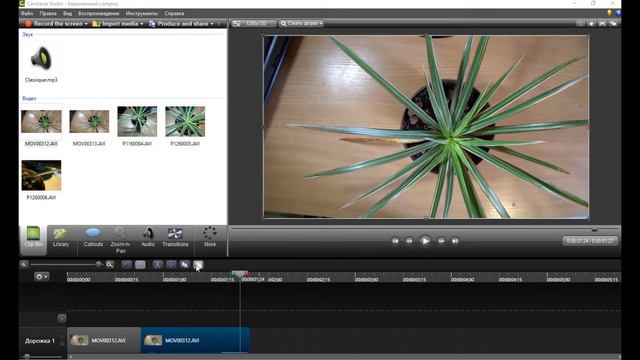The width and height of the screenshot is (640, 360).
Task: Click the preview playback scrubber handle
Action: click(594, 230)
